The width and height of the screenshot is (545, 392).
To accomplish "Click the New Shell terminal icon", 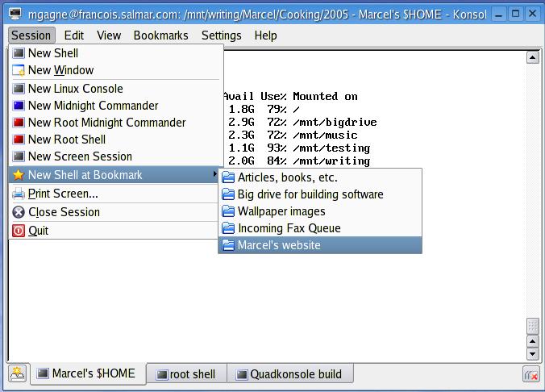I will click(x=19, y=53).
